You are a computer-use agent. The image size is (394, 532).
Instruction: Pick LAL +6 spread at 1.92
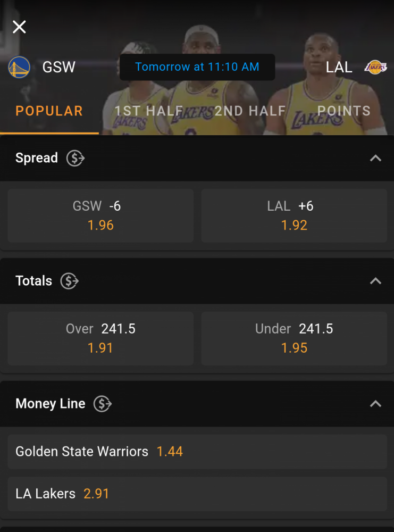click(294, 216)
